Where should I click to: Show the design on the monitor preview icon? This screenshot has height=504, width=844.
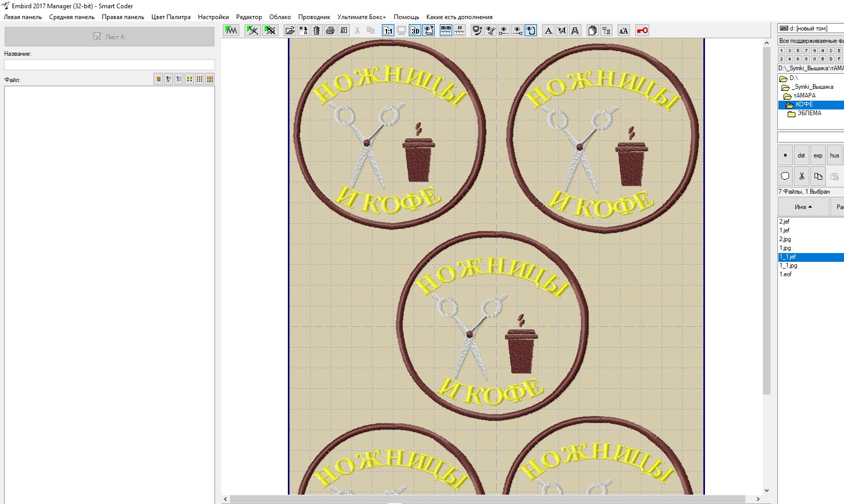tap(402, 30)
